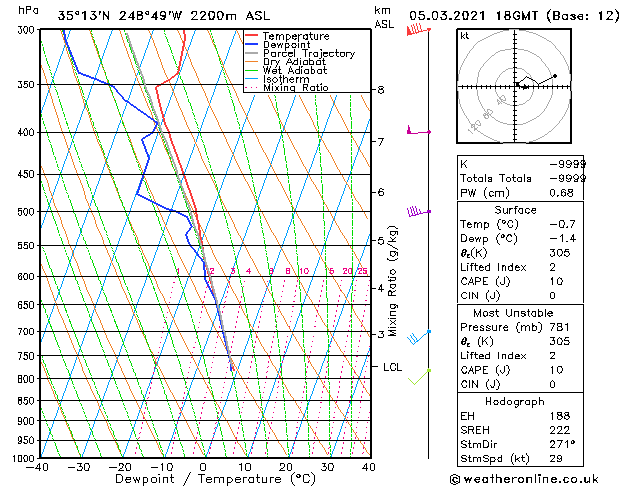The image size is (629, 486).
Task: Click the Surface Lifted Index row label
Action: [493, 267]
